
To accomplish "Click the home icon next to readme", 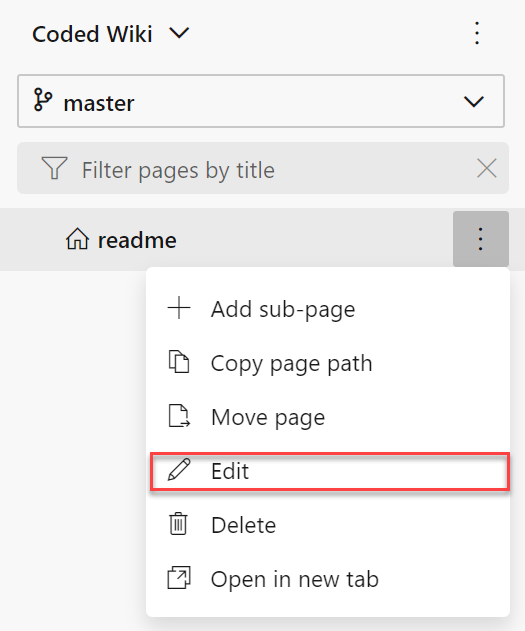I will [x=77, y=239].
